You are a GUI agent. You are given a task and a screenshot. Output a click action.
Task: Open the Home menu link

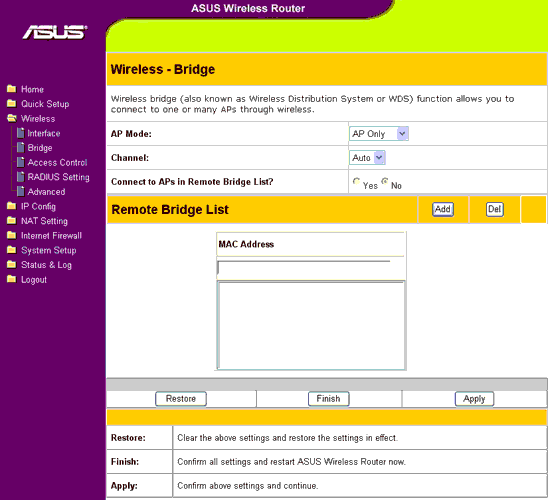point(32,89)
